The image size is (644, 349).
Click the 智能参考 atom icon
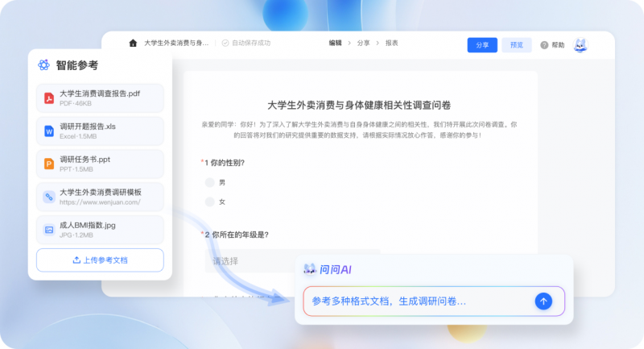point(44,65)
